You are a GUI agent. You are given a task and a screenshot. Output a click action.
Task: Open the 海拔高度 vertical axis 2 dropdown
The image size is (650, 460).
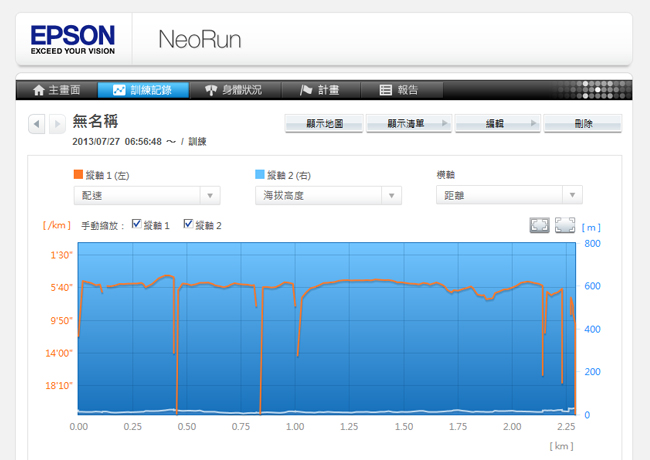click(x=328, y=196)
